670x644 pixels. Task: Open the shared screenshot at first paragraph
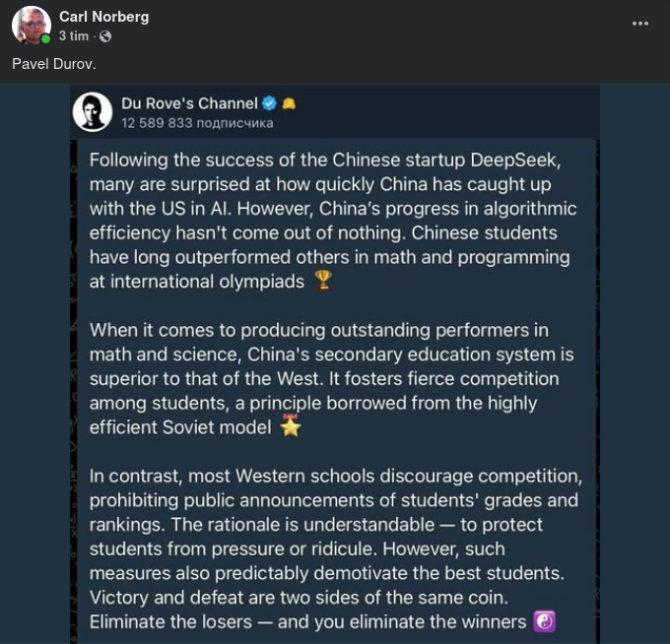pos(333,220)
